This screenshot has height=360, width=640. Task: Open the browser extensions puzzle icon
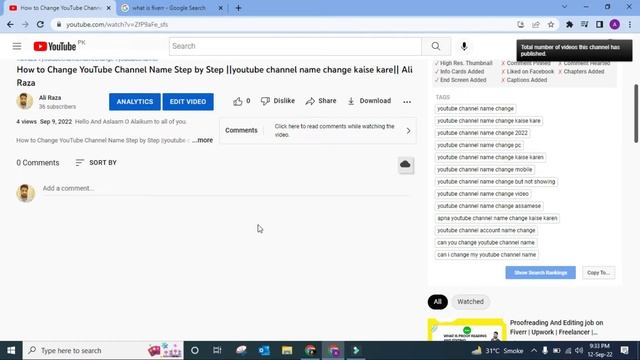coord(569,24)
